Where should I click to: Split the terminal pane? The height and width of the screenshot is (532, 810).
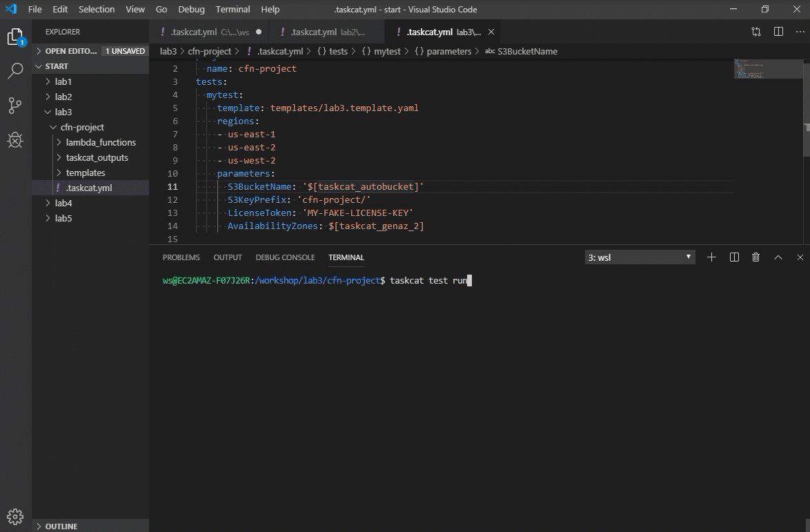click(734, 257)
